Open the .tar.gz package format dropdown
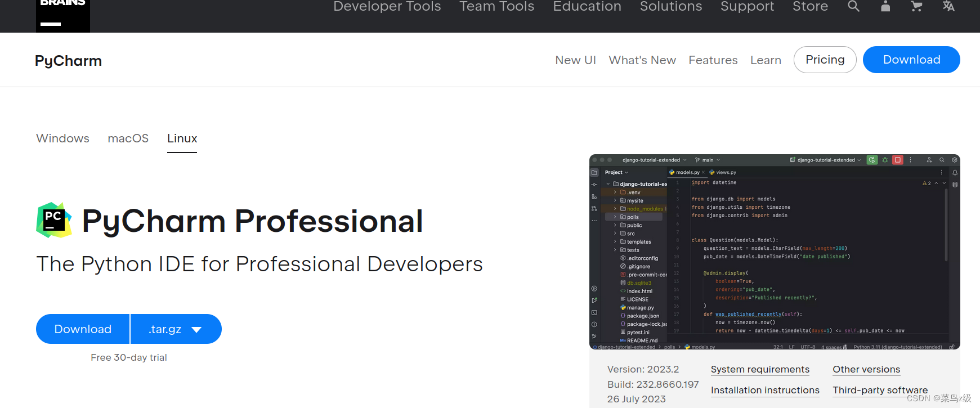Screen dimensions: 980x408 [x=176, y=329]
